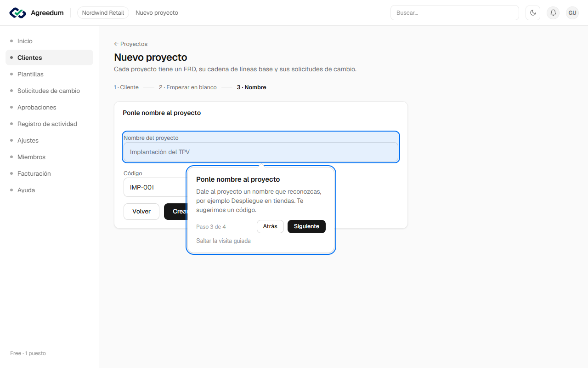This screenshot has height=368, width=588.
Task: Click the Free · 1 puesto plan label
Action: click(28, 353)
